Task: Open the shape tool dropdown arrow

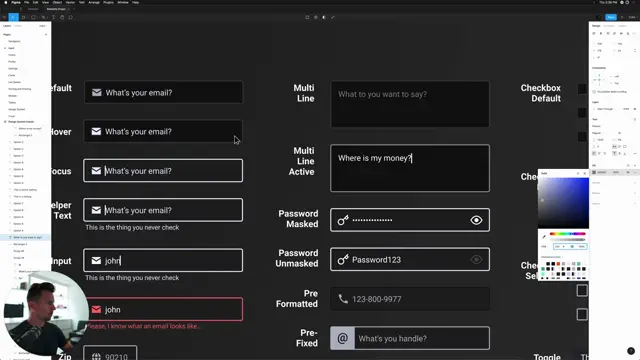Action: (x=37, y=18)
